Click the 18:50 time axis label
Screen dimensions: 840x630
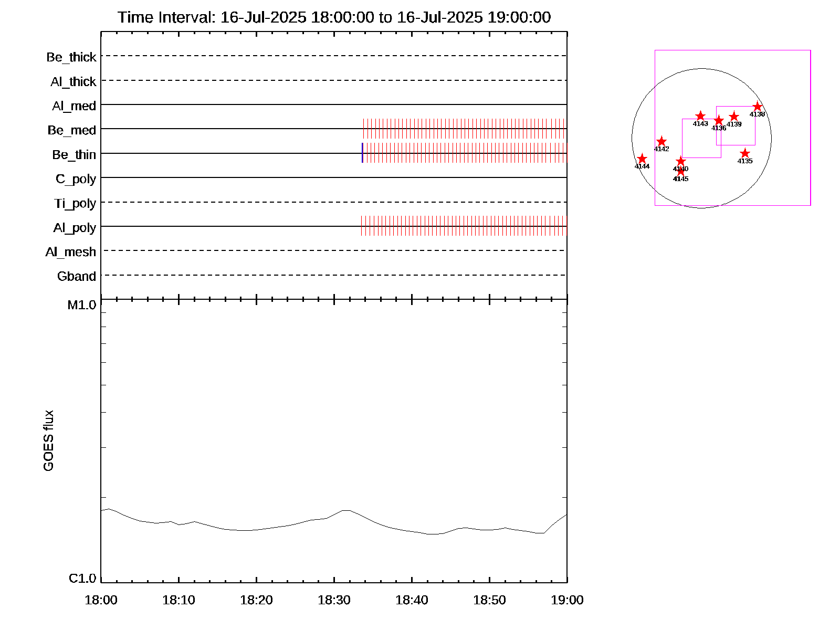point(489,600)
